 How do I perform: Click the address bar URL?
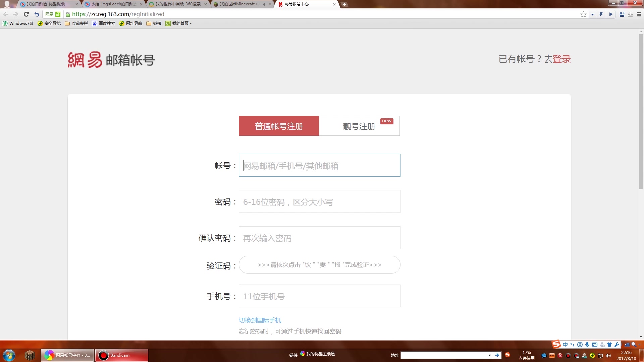118,14
